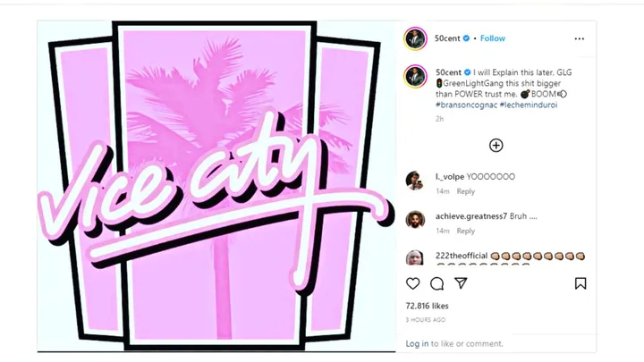View the 72,816 likes list
The height and width of the screenshot is (362, 644).
(428, 307)
